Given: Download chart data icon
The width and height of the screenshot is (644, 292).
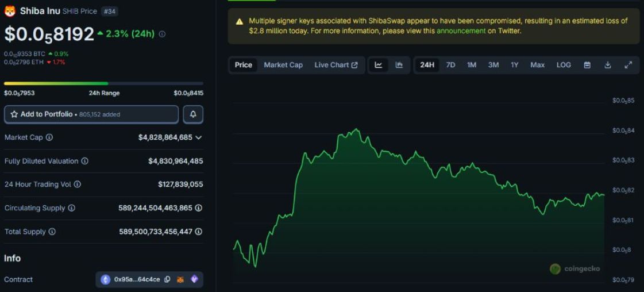Looking at the screenshot, I should tap(608, 65).
